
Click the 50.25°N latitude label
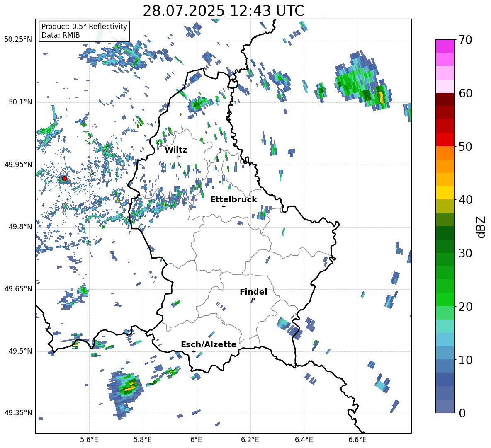[18, 40]
